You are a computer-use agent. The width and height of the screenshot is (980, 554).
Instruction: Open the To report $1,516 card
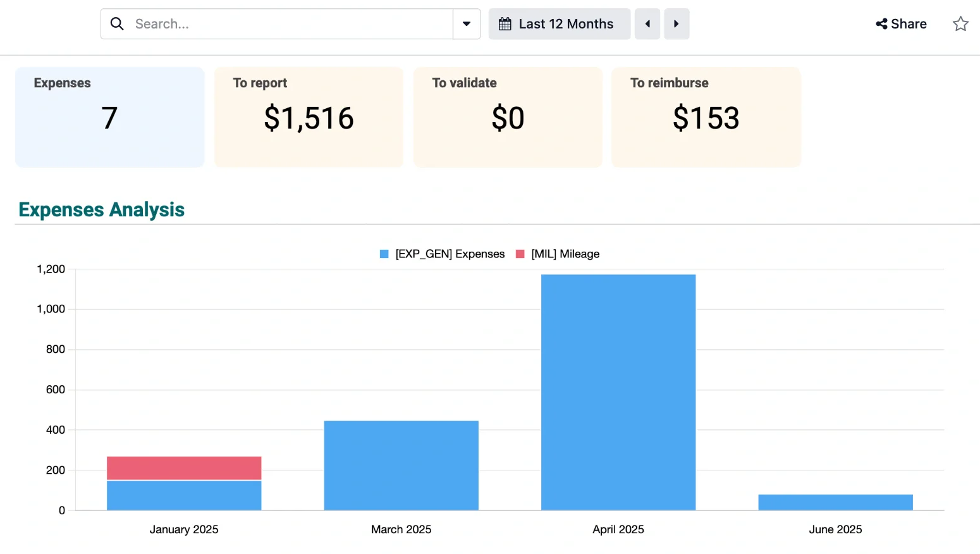coord(309,117)
